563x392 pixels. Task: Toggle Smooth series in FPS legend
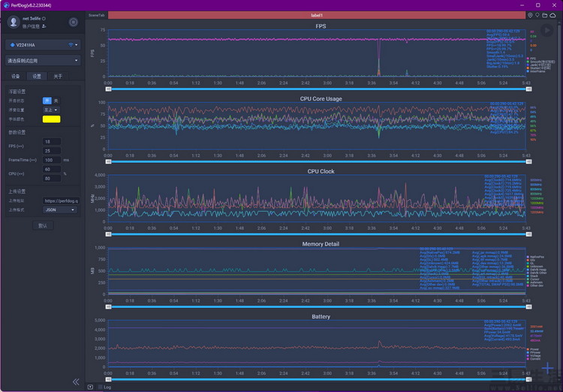(540, 62)
